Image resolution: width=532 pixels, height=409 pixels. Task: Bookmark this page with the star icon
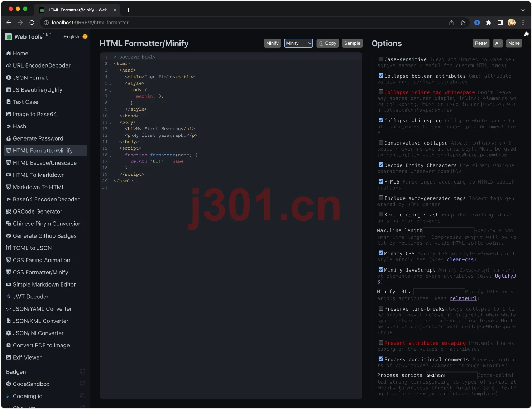(x=463, y=23)
